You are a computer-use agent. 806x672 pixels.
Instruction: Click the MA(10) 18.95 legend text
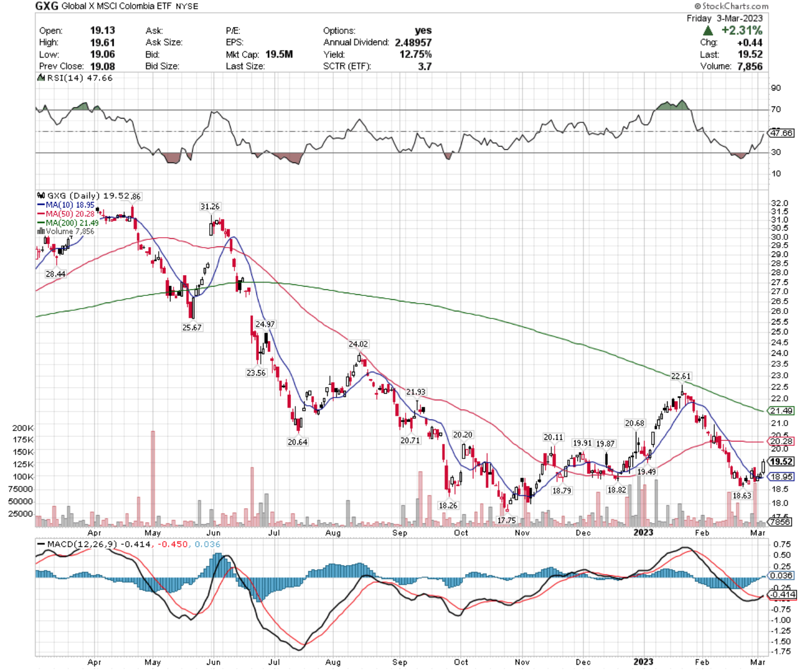[x=70, y=205]
